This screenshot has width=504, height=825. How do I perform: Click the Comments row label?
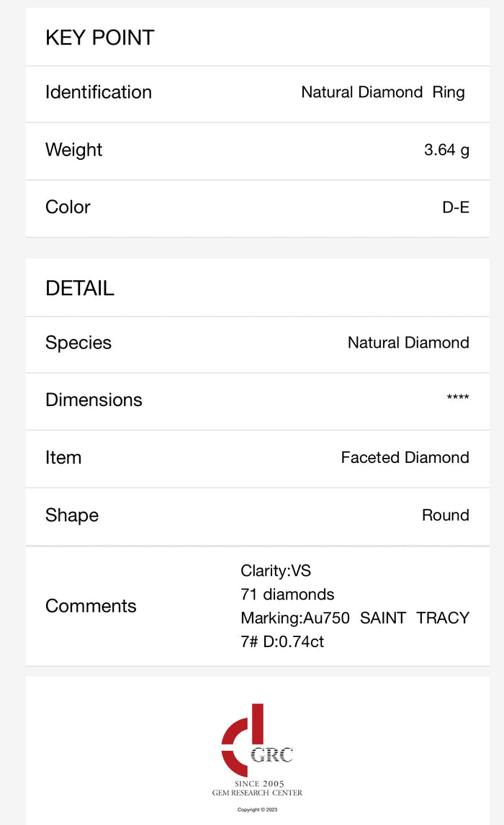91,606
